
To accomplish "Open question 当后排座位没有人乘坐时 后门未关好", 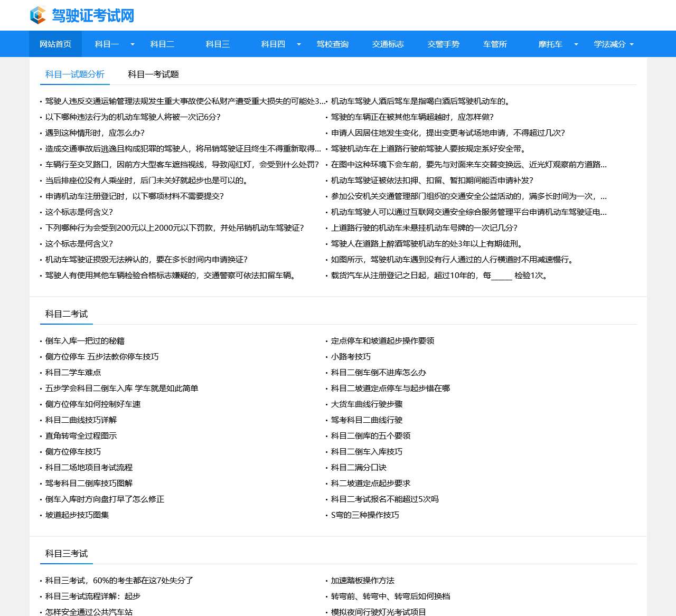I will point(147,181).
